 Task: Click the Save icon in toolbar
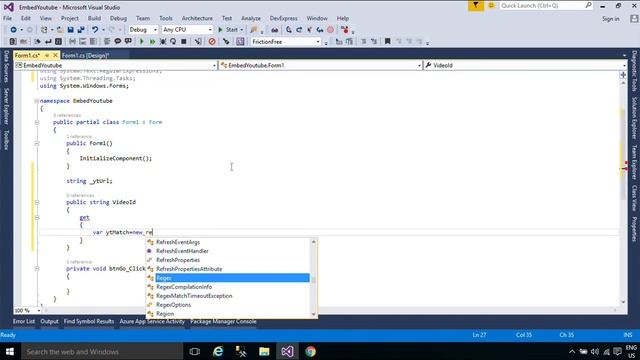click(71, 30)
